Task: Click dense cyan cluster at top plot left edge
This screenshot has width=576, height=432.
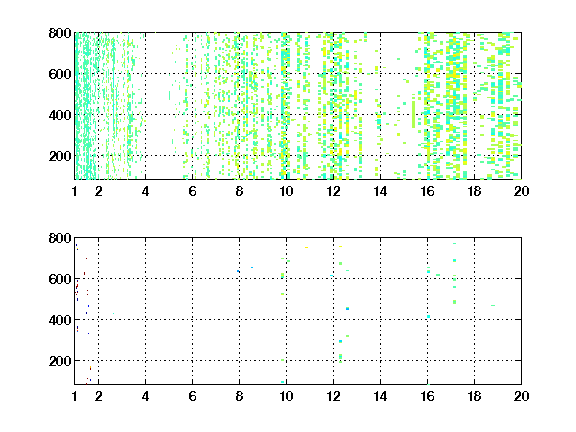Action: [x=83, y=106]
